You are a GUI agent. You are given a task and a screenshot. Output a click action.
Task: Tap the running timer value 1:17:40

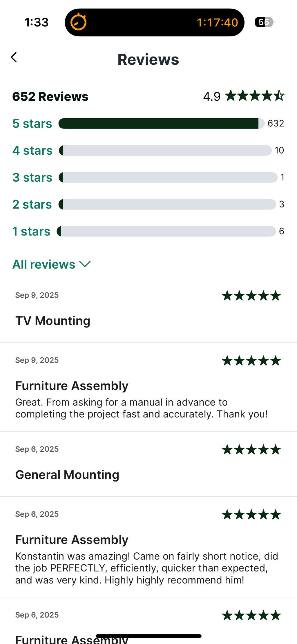point(217,22)
